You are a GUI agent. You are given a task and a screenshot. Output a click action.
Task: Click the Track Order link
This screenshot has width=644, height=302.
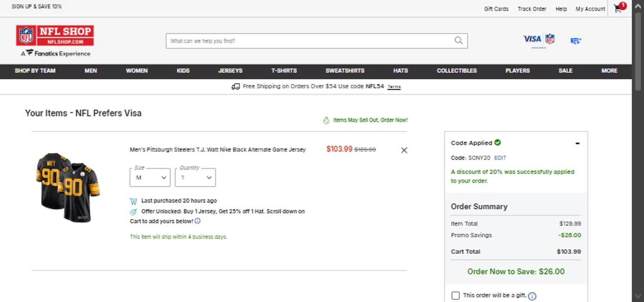coord(532,9)
